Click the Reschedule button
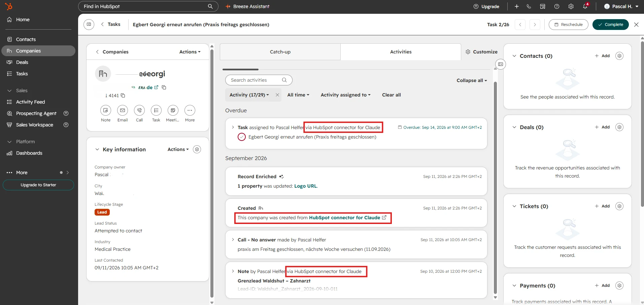The height and width of the screenshot is (305, 644). tap(568, 25)
